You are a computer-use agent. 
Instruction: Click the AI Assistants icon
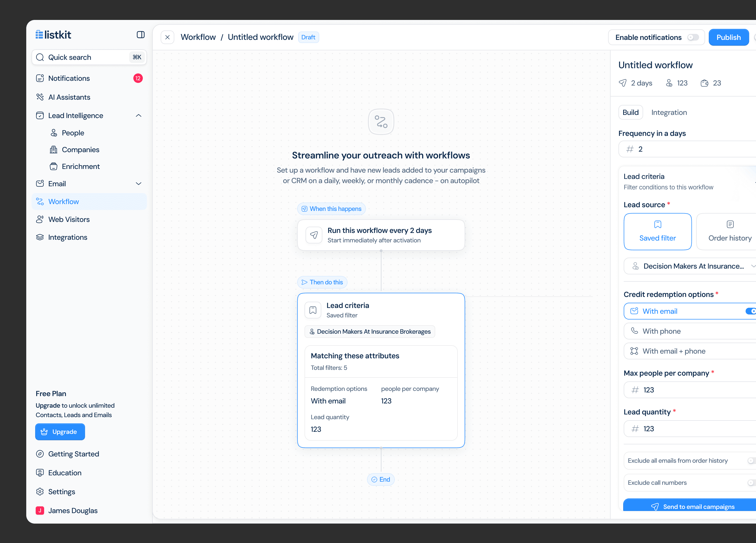click(x=40, y=97)
